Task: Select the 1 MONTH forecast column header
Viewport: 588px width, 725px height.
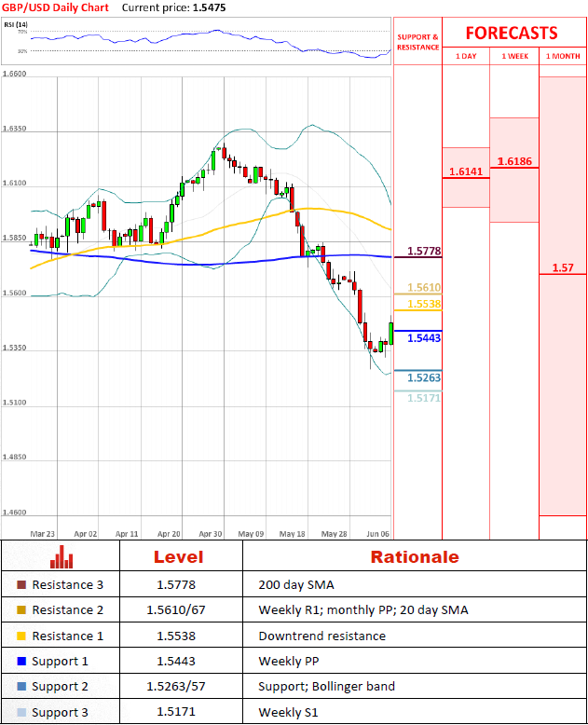Action: pyautogui.click(x=563, y=57)
